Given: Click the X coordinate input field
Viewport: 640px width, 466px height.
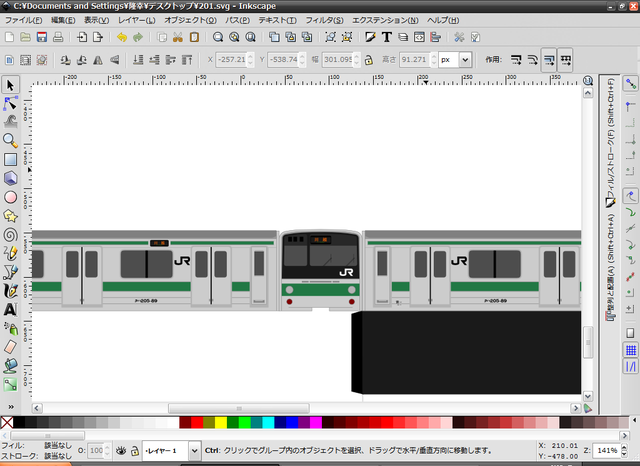Looking at the screenshot, I should pyautogui.click(x=231, y=60).
